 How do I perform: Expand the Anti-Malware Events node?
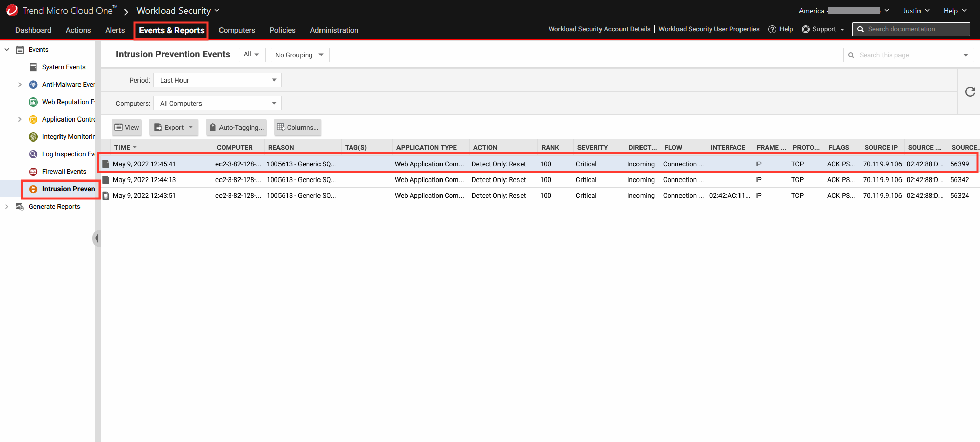point(20,85)
